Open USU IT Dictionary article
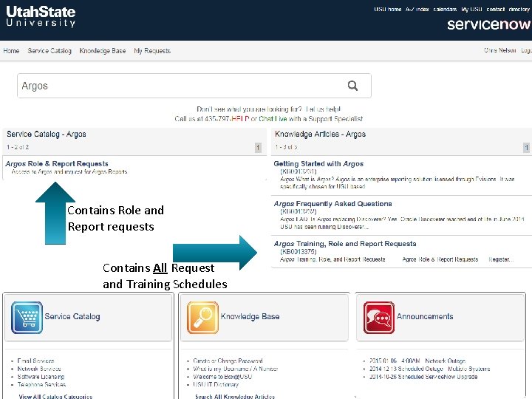This screenshot has height=399, width=532. point(216,384)
